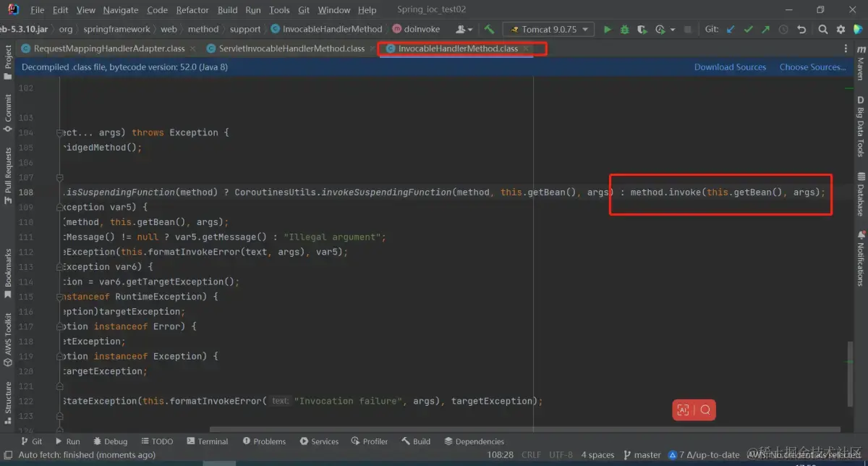The image size is (868, 466).
Task: Change line separator CRLF in status bar
Action: tap(531, 454)
